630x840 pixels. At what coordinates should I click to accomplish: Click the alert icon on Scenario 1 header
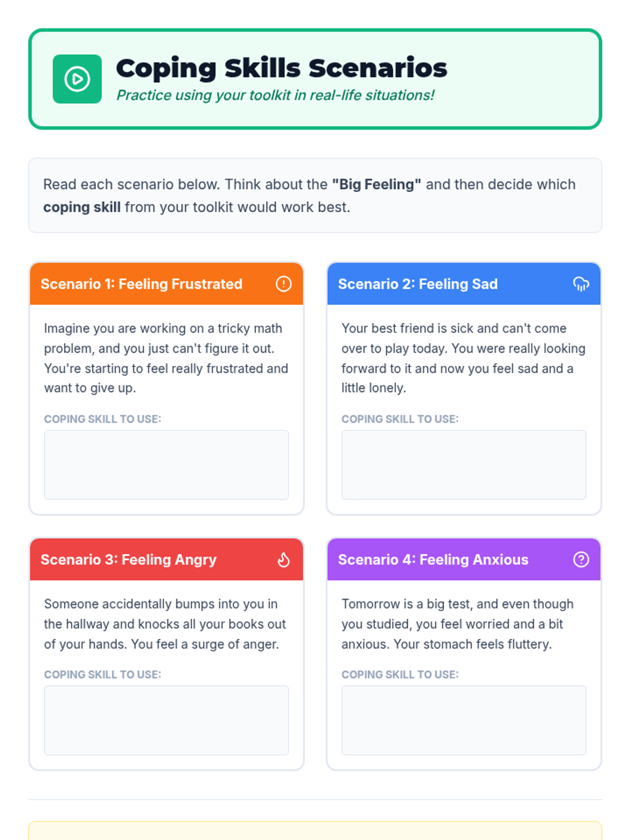[283, 284]
